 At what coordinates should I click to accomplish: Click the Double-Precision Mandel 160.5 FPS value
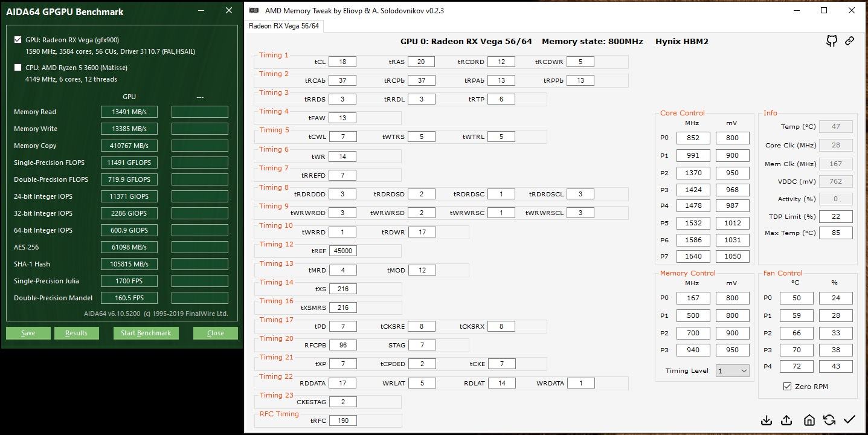[129, 298]
